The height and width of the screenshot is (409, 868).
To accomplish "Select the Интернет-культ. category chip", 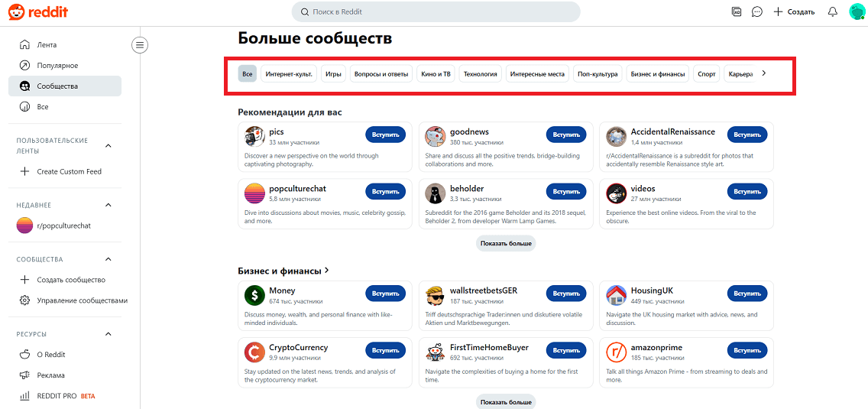I will click(x=289, y=73).
